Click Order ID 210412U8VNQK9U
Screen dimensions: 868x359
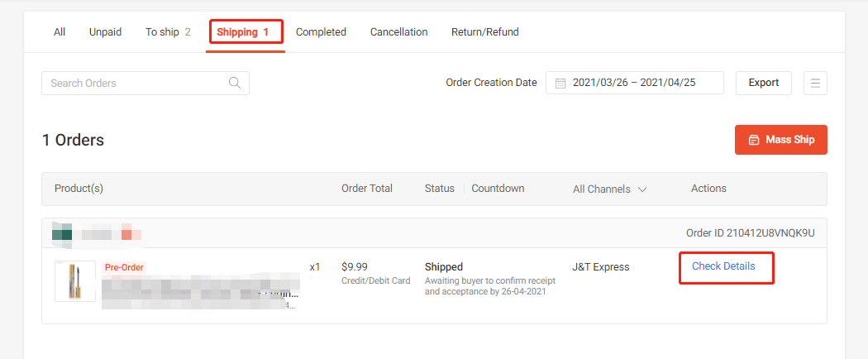[x=750, y=233]
